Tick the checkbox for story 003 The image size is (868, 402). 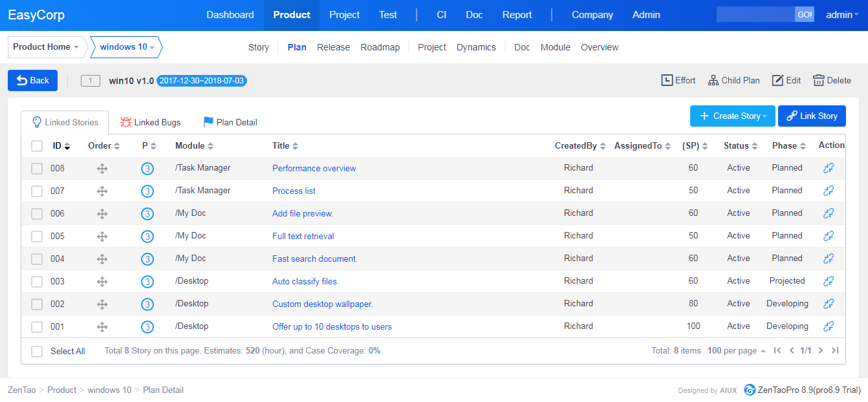(x=37, y=282)
